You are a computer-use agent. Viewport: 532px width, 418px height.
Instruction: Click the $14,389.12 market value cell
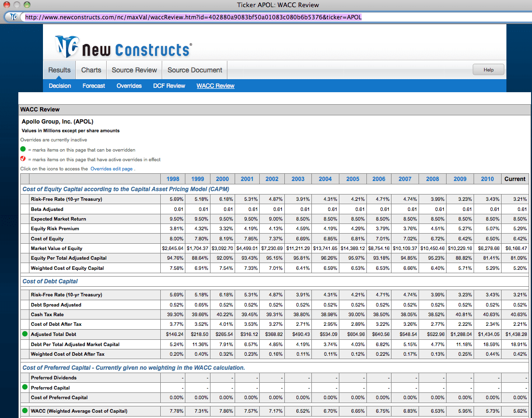pos(352,249)
